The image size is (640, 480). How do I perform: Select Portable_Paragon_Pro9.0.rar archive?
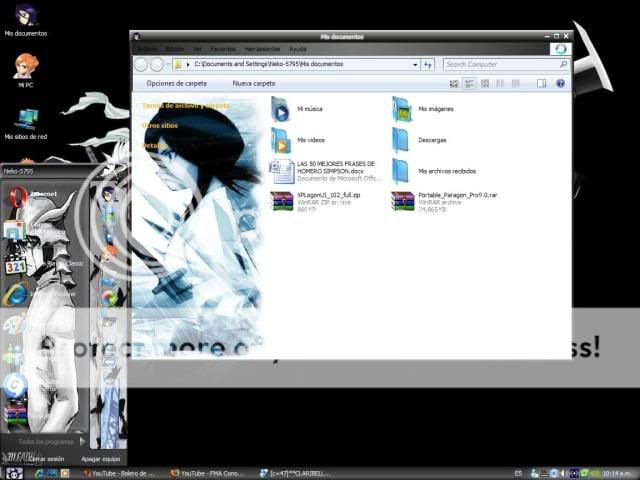(x=444, y=202)
